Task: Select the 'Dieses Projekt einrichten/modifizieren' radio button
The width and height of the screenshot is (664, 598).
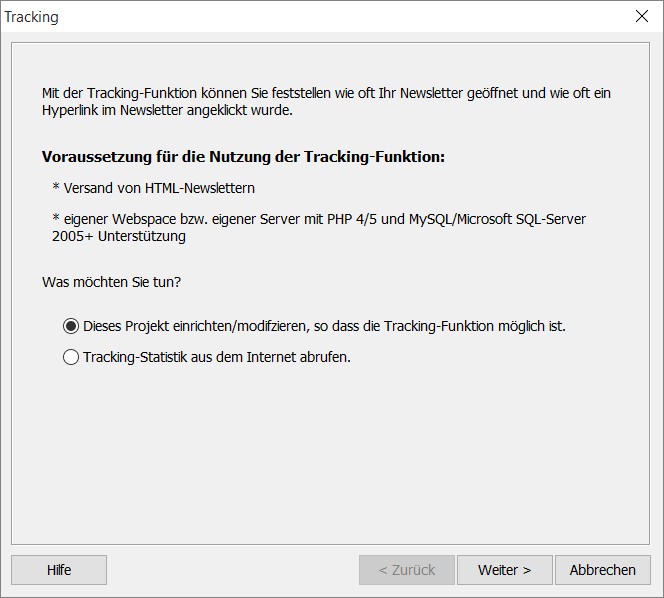Action: (71, 326)
